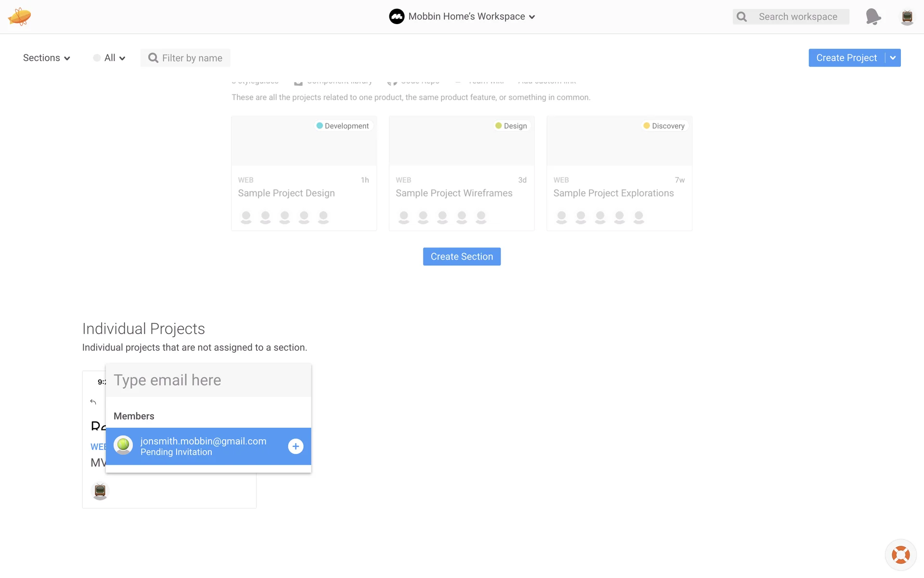Click the Filter by name field

[x=192, y=58]
